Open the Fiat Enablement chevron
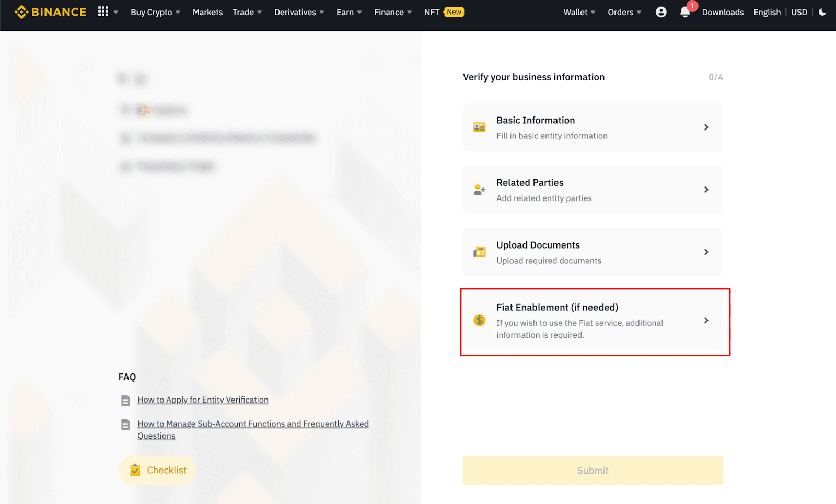836x504 pixels. pyautogui.click(x=706, y=320)
